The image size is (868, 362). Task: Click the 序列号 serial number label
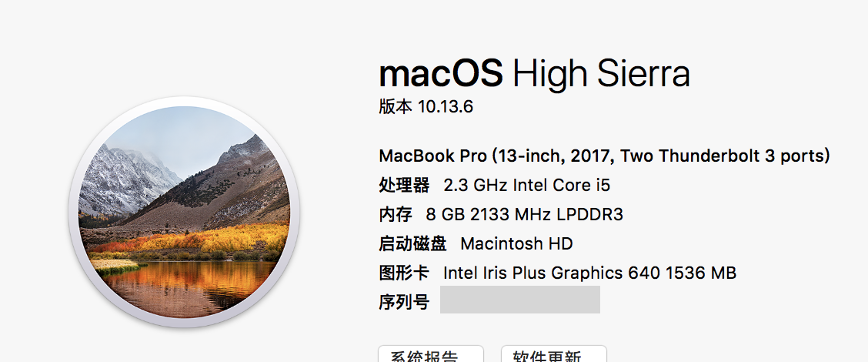coord(404,301)
